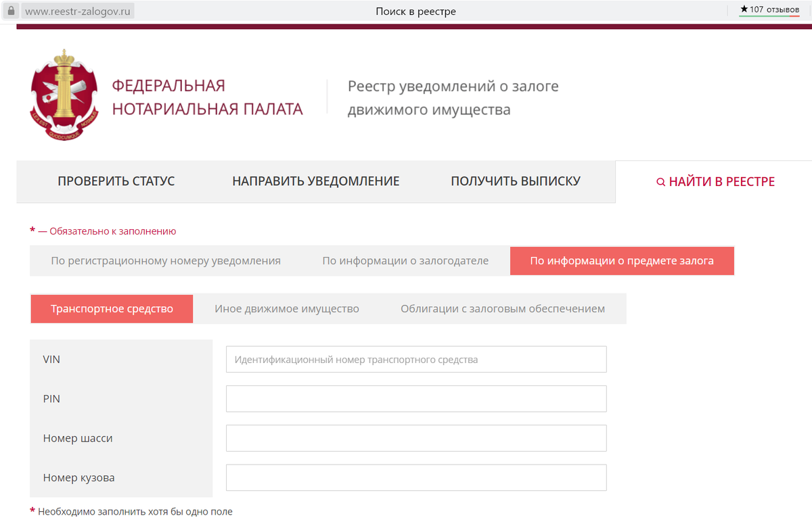The image size is (812, 524).
Task: Click inside the VIN input field
Action: [415, 359]
